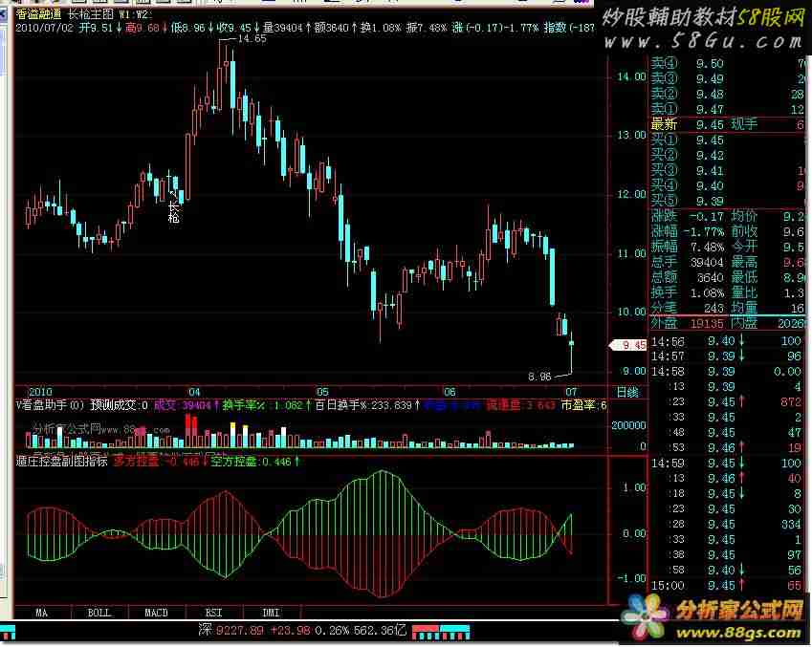
Task: Click the 8.96 low price annotation
Action: [539, 377]
